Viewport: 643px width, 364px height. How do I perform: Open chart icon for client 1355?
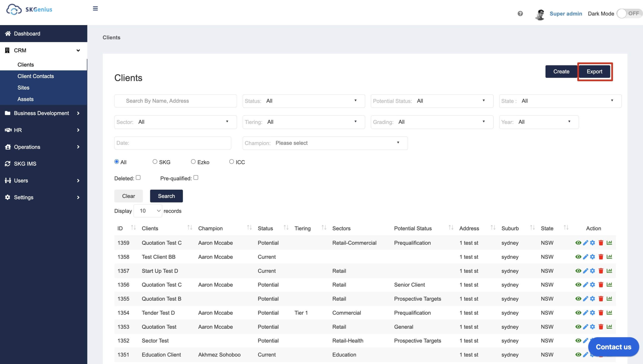(x=609, y=299)
